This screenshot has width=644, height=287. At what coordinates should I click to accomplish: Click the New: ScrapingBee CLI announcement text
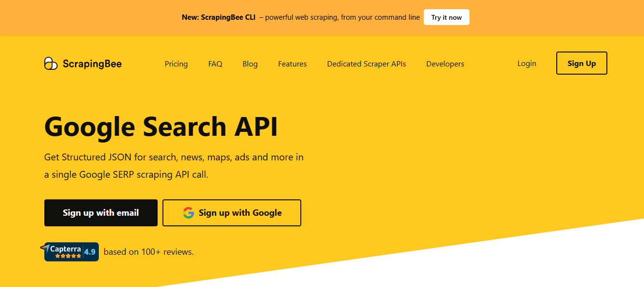point(218,17)
